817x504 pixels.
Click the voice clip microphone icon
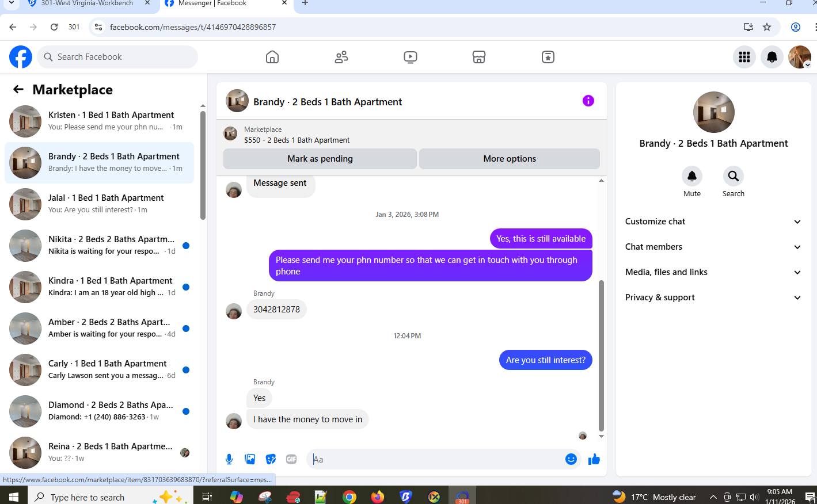tap(229, 459)
